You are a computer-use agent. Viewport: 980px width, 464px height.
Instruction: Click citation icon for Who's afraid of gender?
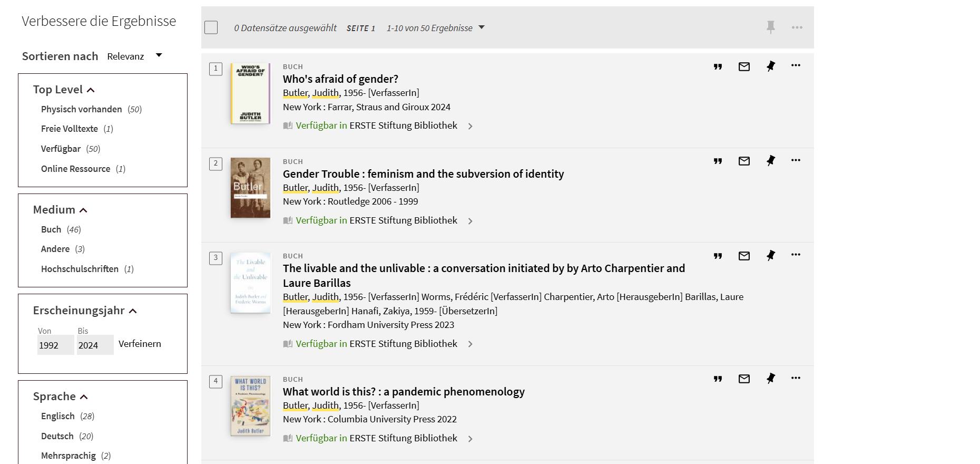(x=718, y=66)
